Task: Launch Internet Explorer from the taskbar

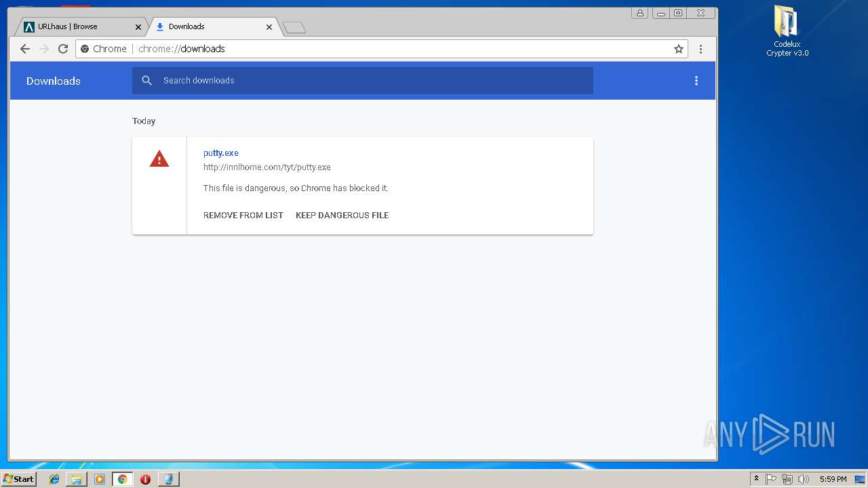Action: pos(54,479)
